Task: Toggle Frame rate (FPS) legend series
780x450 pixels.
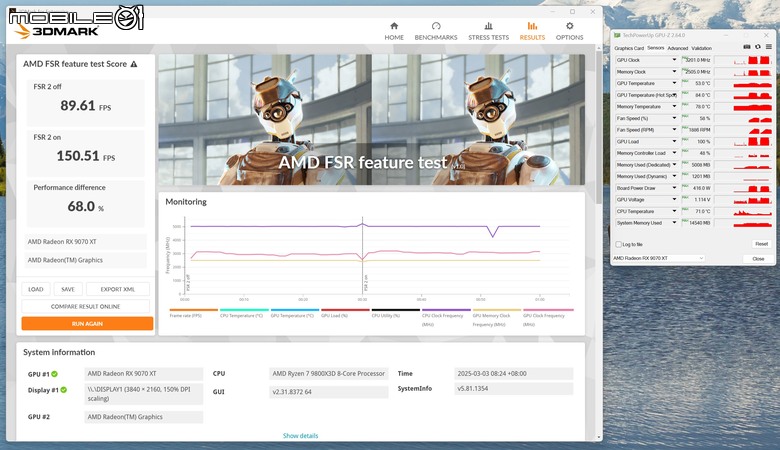Action: coord(194,313)
